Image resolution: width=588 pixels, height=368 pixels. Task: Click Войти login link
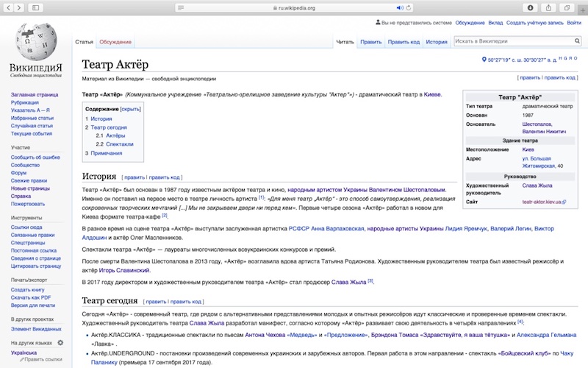574,23
